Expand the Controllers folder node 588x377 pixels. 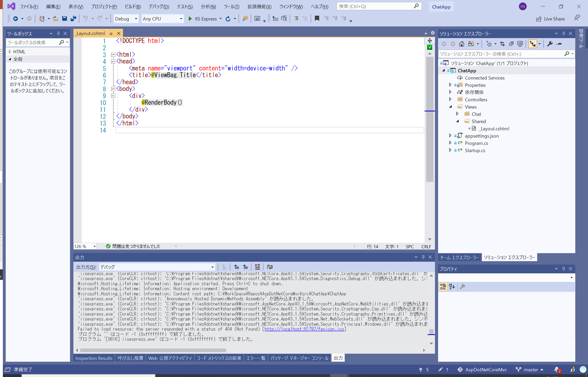(x=450, y=99)
